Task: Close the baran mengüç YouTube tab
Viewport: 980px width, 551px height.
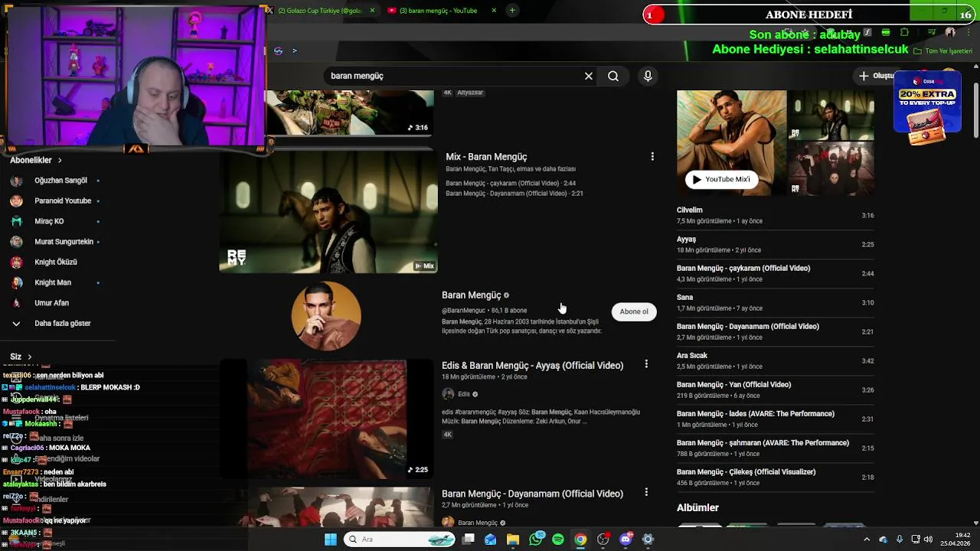Action: pyautogui.click(x=494, y=11)
